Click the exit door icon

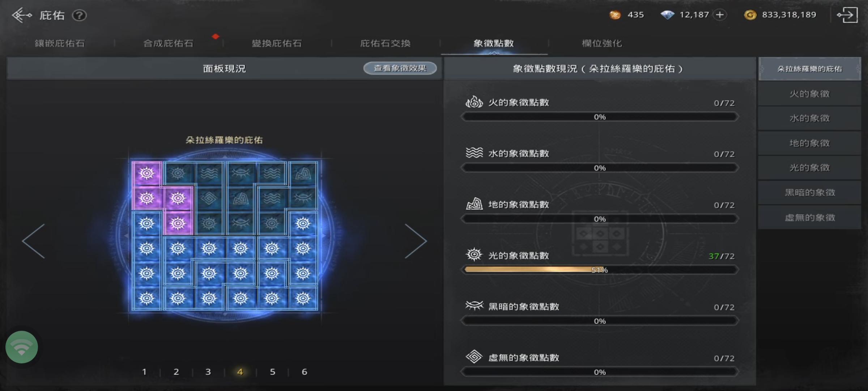tap(847, 15)
